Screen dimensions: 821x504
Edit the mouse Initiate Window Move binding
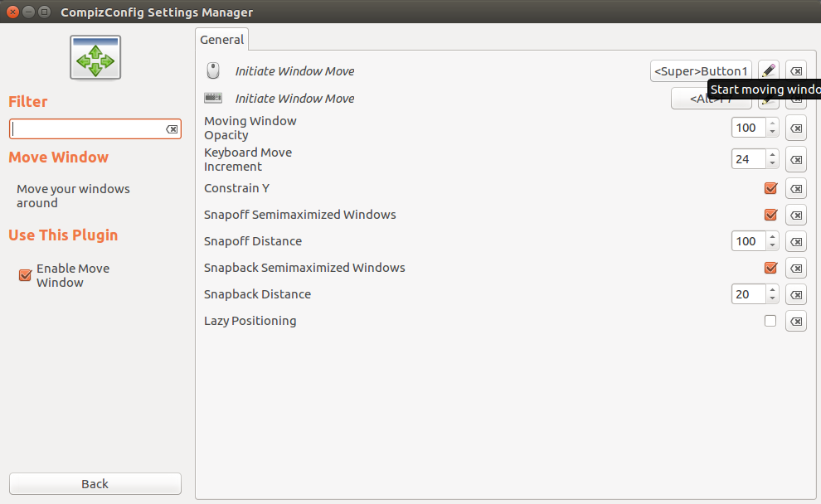769,71
